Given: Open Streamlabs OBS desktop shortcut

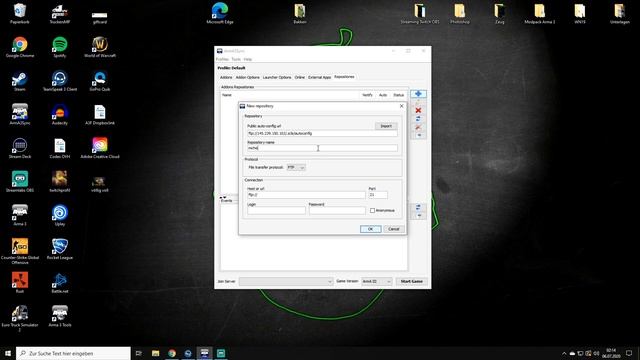Looking at the screenshot, I should pyautogui.click(x=20, y=182).
